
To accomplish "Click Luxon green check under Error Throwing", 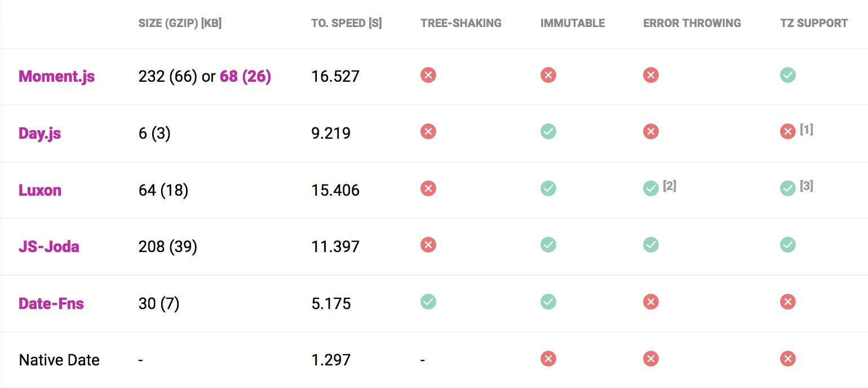I will click(x=651, y=188).
